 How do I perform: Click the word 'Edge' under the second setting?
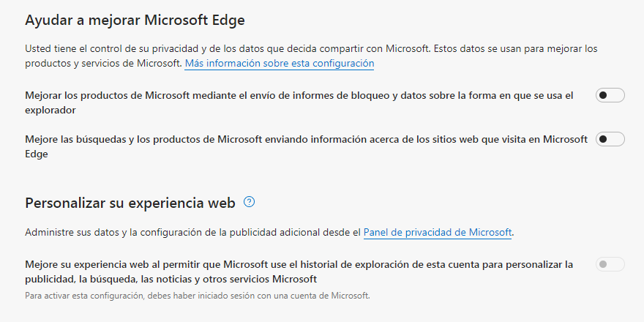pos(37,154)
